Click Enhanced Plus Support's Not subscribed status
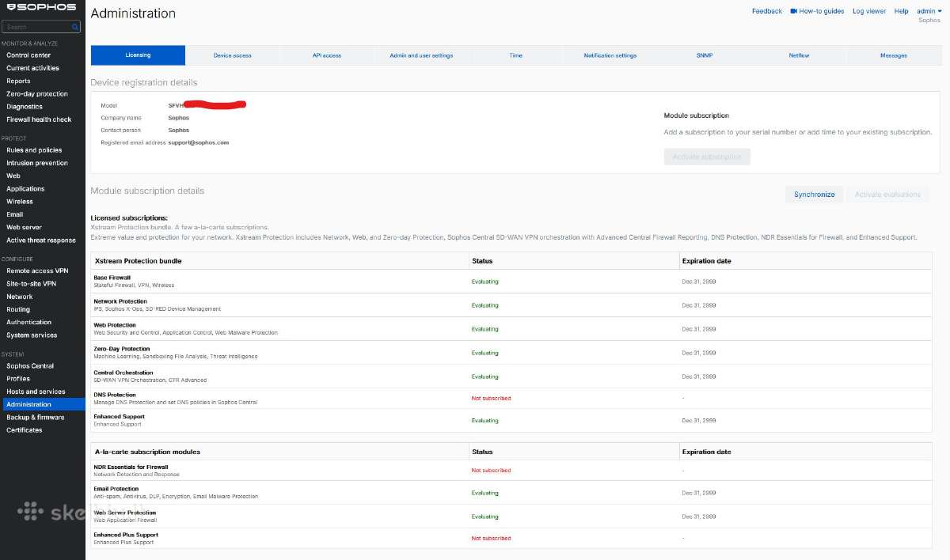The image size is (950, 560). tap(491, 538)
